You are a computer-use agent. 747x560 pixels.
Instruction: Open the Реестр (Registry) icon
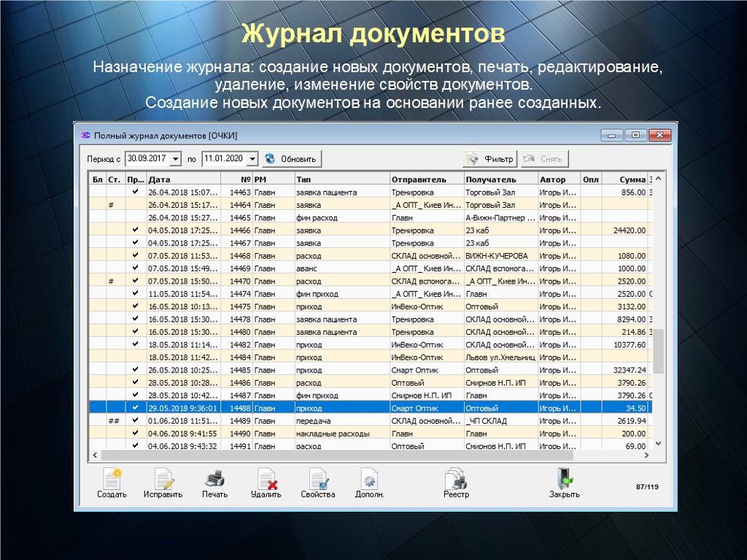(x=456, y=479)
